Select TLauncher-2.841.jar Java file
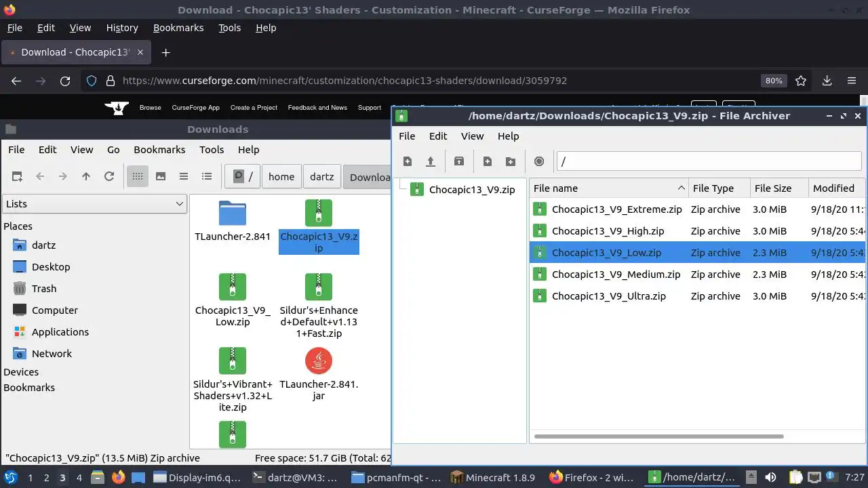868x488 pixels. pos(319,374)
